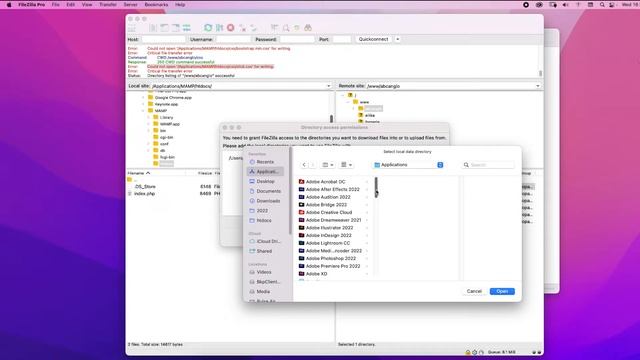Viewport: 640px width, 360px height.
Task: Expand Adobe Acrobat DC folder chevron
Action: pos(367,182)
